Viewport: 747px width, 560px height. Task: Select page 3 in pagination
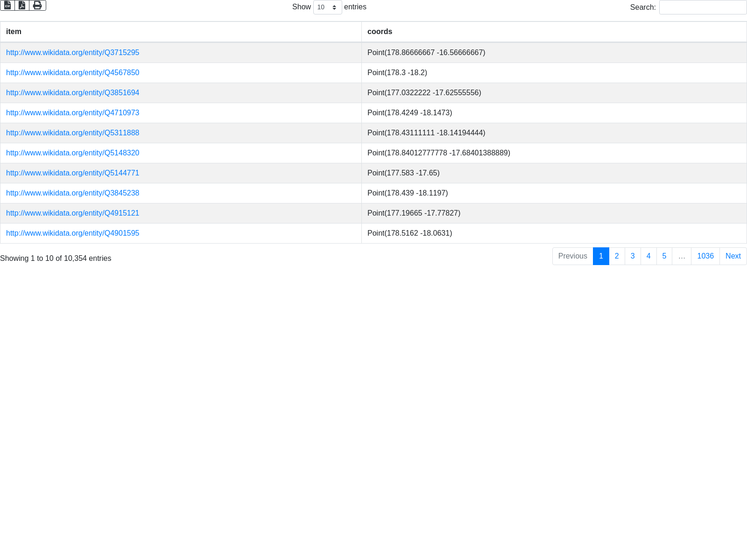point(633,256)
